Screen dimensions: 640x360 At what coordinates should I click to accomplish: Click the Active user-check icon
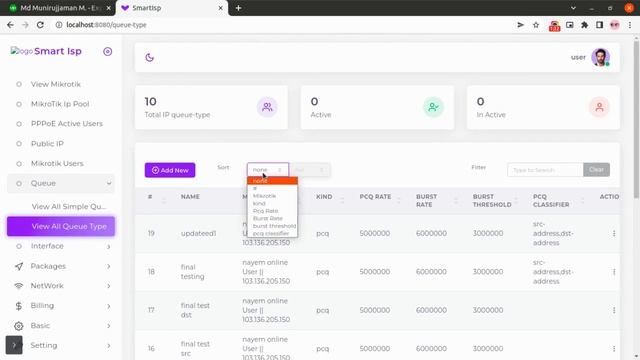[x=433, y=107]
